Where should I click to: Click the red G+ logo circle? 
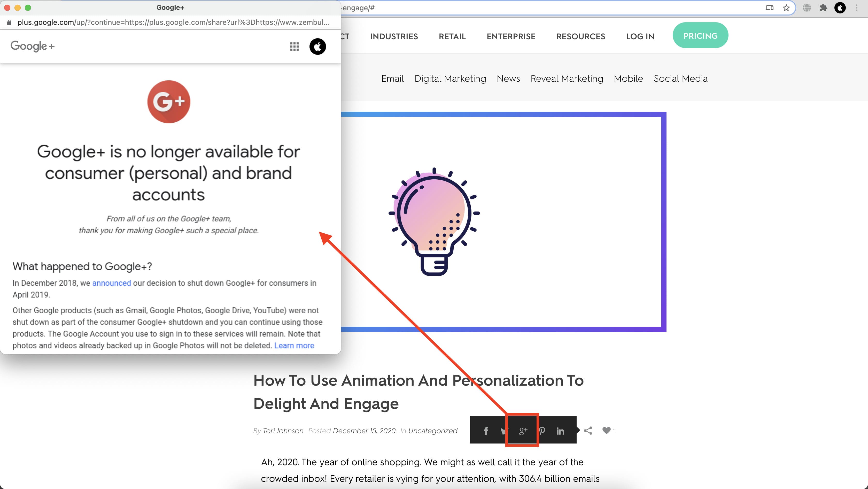(168, 101)
